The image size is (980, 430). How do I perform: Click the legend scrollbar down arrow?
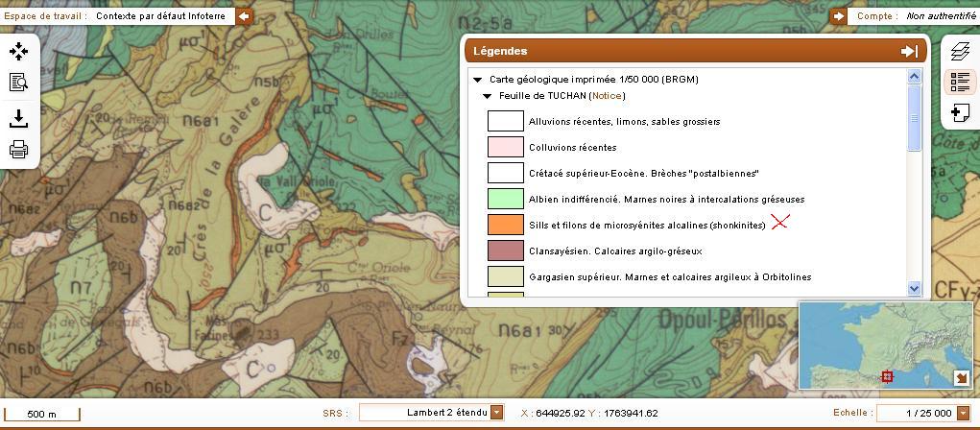pyautogui.click(x=914, y=288)
